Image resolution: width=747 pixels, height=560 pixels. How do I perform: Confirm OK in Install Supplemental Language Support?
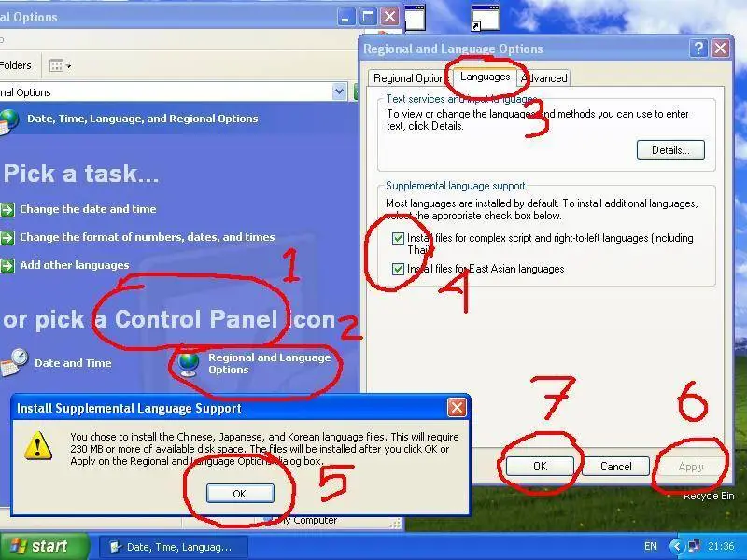pyautogui.click(x=240, y=494)
